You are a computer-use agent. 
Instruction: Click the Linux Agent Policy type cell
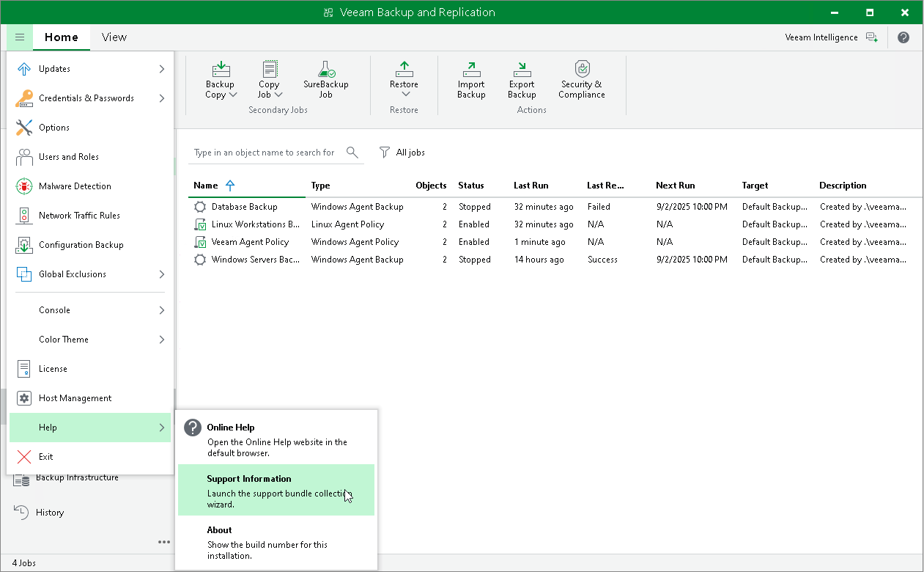pos(347,224)
